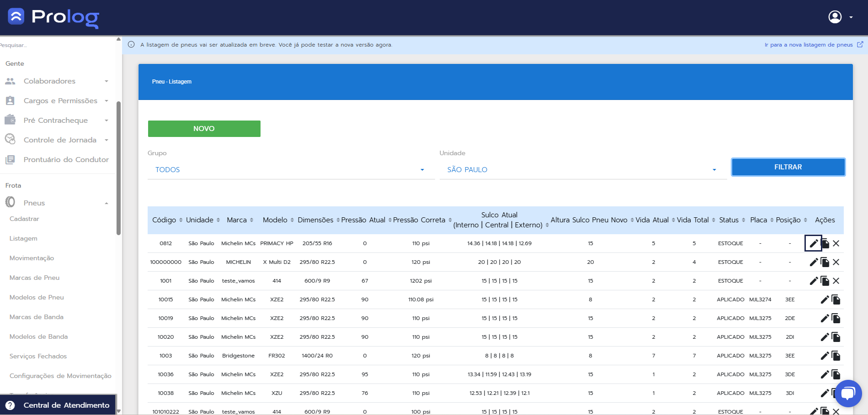Expand Cargos e Permissões menu
Image resolution: width=868 pixels, height=415 pixels.
(x=57, y=101)
